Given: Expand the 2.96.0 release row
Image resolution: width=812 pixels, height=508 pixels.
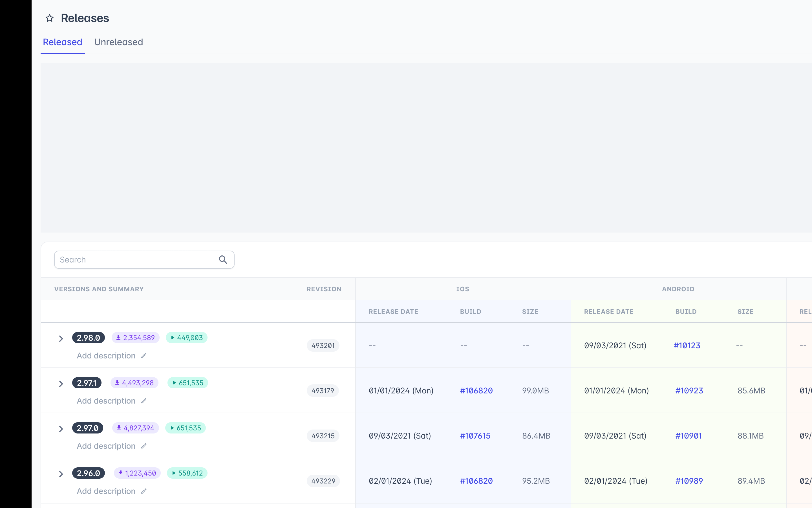Looking at the screenshot, I should pos(61,474).
